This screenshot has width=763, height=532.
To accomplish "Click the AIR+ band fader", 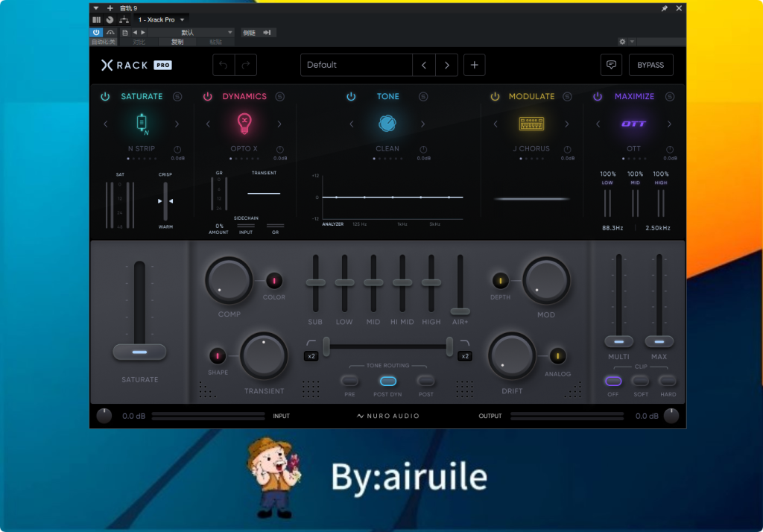I will pyautogui.click(x=460, y=311).
